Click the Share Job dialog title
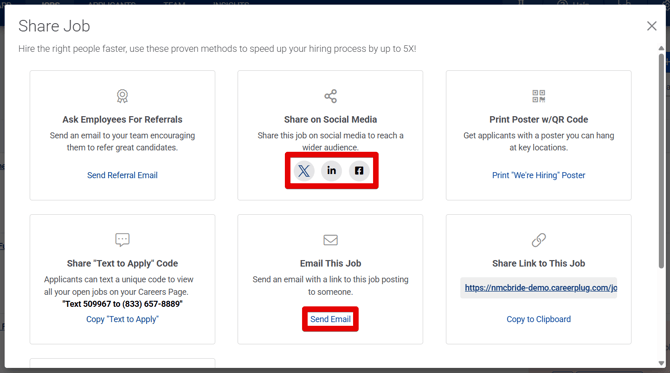Viewport: 670px width, 373px height. 54,26
